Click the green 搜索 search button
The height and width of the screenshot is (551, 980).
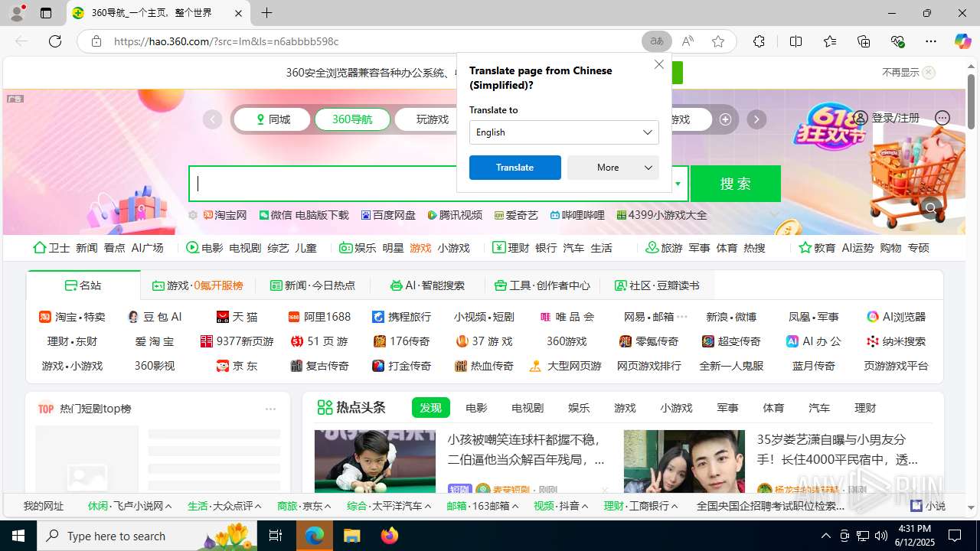pyautogui.click(x=736, y=184)
